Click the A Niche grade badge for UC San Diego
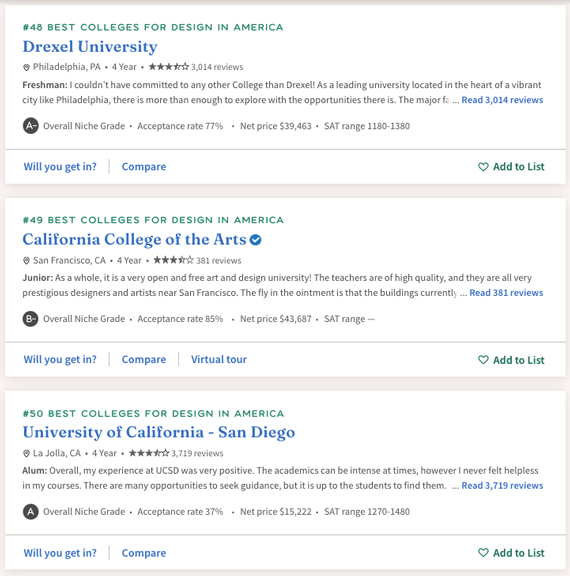 [x=31, y=512]
